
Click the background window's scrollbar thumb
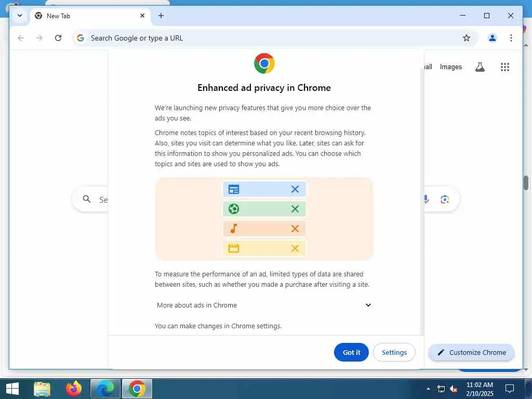coord(526,182)
